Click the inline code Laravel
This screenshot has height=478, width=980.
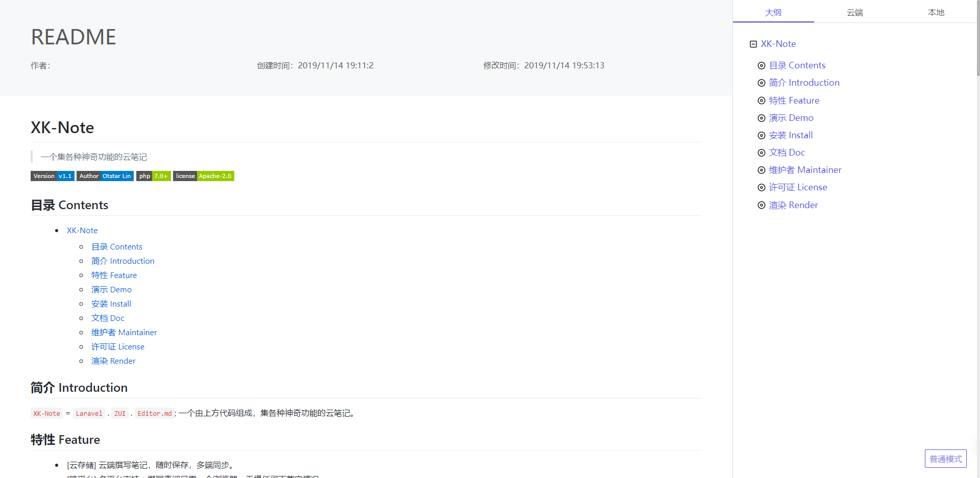point(89,413)
